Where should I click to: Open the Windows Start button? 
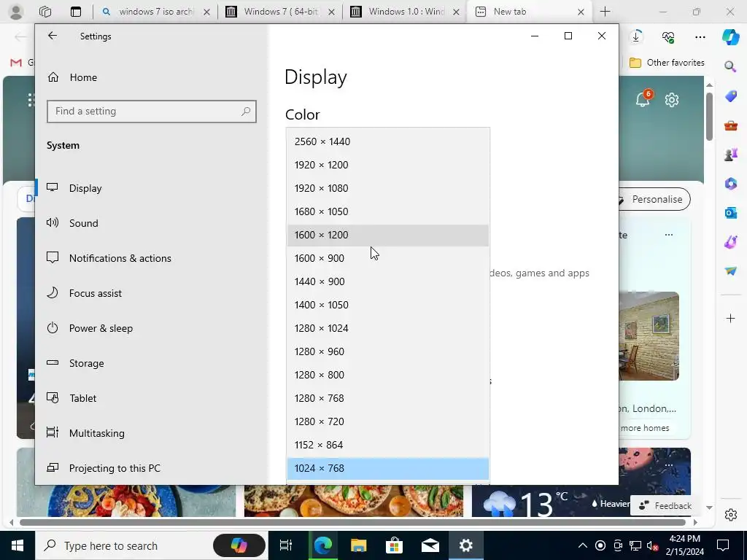pyautogui.click(x=18, y=545)
